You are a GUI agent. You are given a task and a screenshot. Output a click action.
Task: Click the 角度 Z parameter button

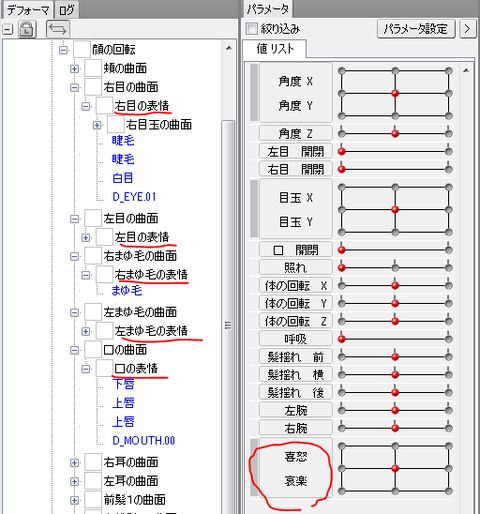tap(296, 133)
